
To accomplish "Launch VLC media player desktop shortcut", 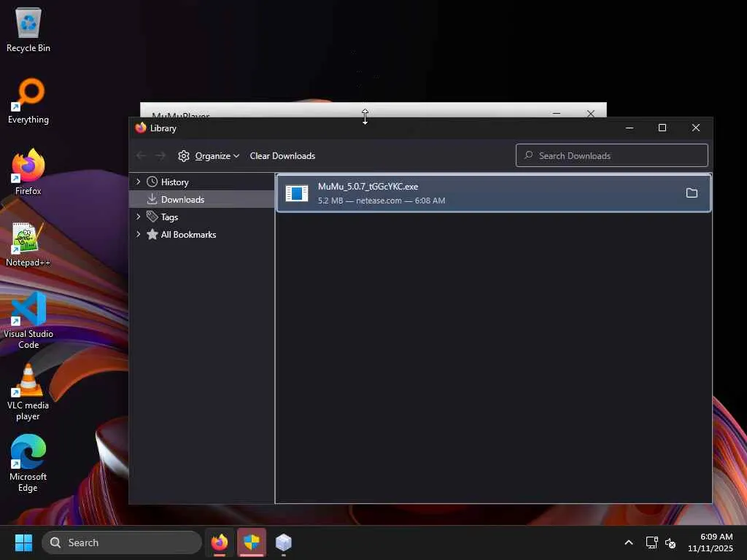I will pyautogui.click(x=28, y=392).
